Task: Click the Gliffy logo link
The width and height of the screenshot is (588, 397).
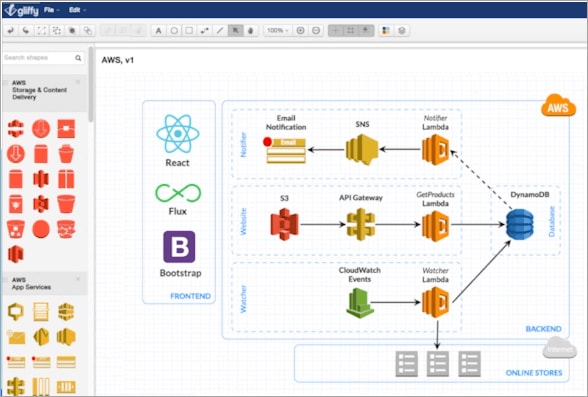Action: (21, 10)
